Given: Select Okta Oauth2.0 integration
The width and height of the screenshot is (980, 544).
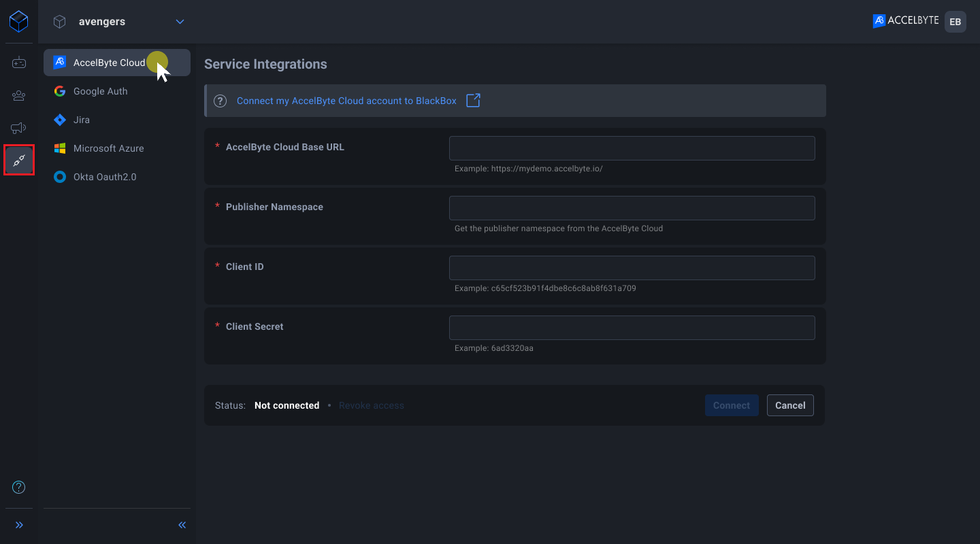Looking at the screenshot, I should 117,177.
